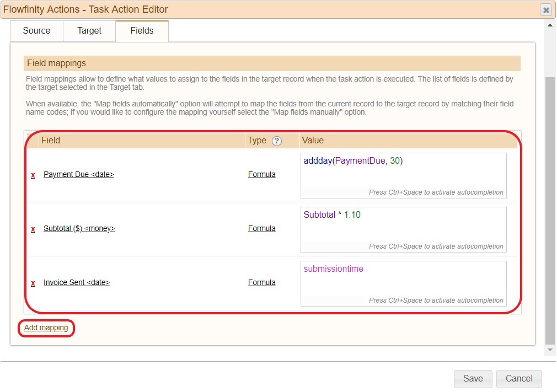This screenshot has width=557, height=392.
Task: Change the Payment Due Formula type
Action: point(262,175)
